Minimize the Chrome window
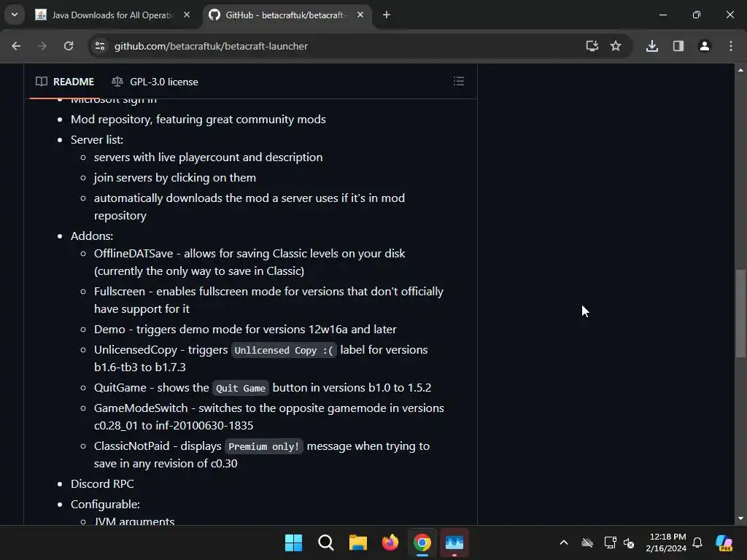 point(662,15)
